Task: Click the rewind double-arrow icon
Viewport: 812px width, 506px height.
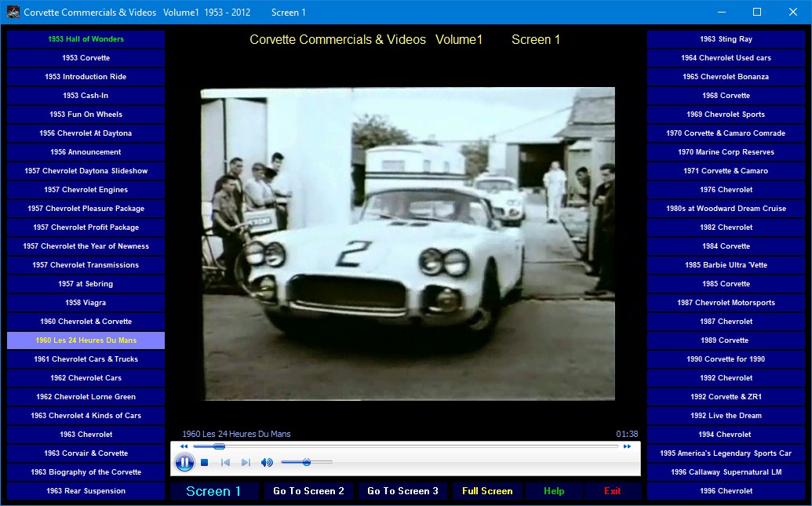Action: 184,446
